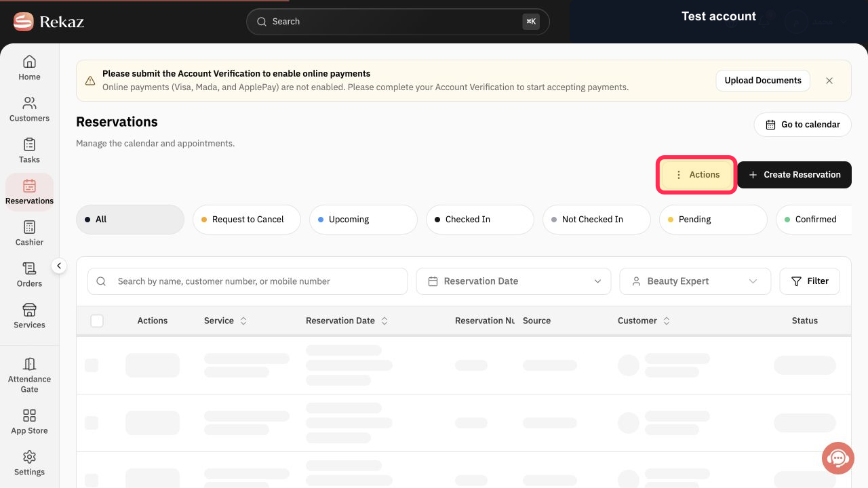Open Orders from the sidebar
The width and height of the screenshot is (868, 488).
click(x=29, y=274)
